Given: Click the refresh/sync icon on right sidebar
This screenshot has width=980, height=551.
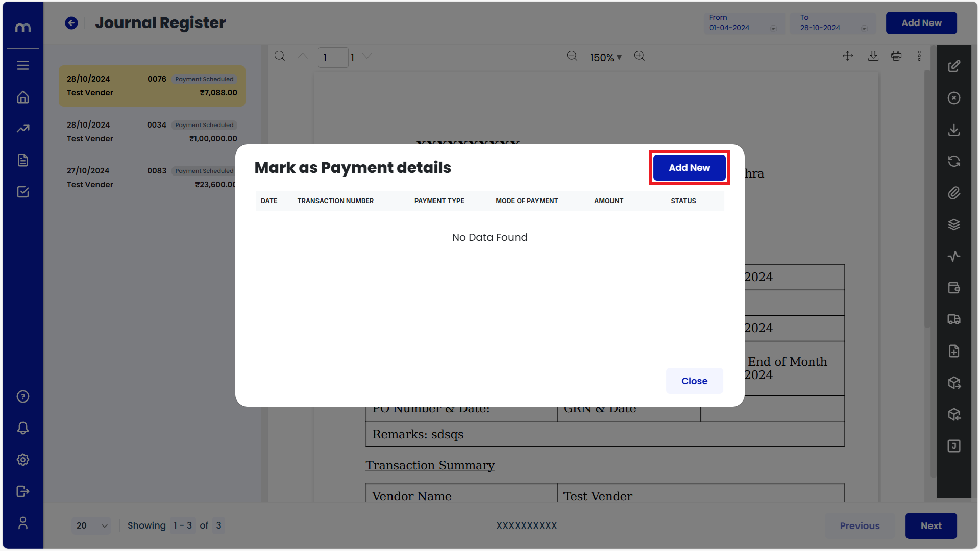Looking at the screenshot, I should coord(954,161).
